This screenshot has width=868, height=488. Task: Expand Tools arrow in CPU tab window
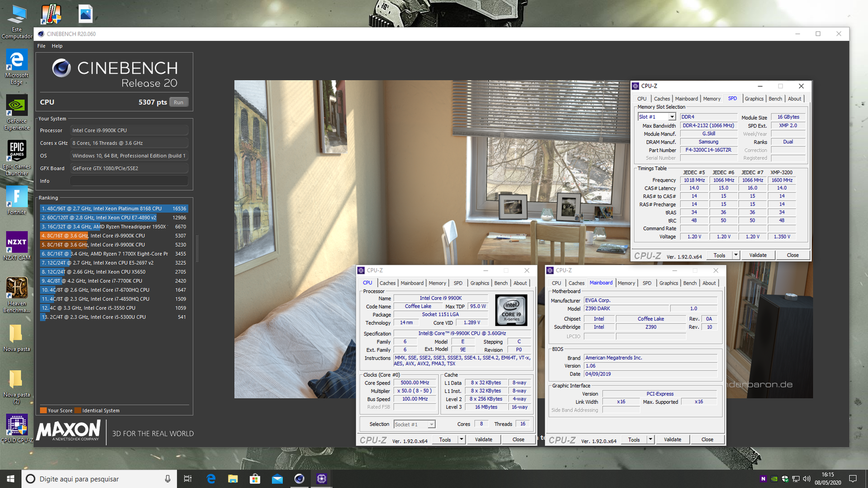pyautogui.click(x=461, y=439)
